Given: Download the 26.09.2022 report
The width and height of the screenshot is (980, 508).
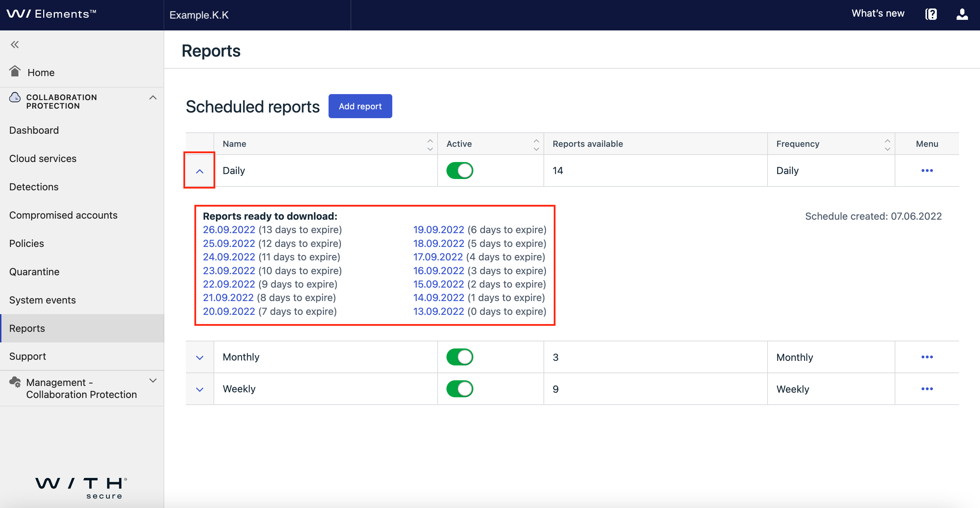Looking at the screenshot, I should [229, 230].
